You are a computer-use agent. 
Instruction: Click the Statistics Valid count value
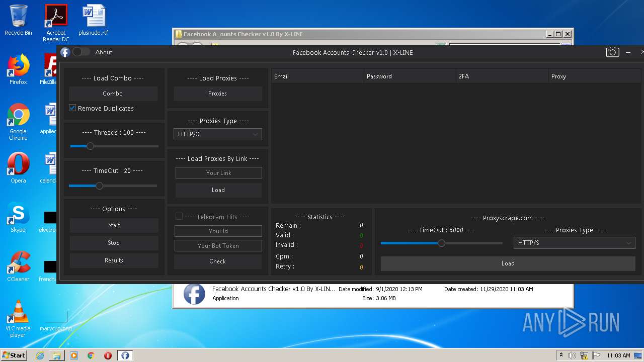(361, 235)
